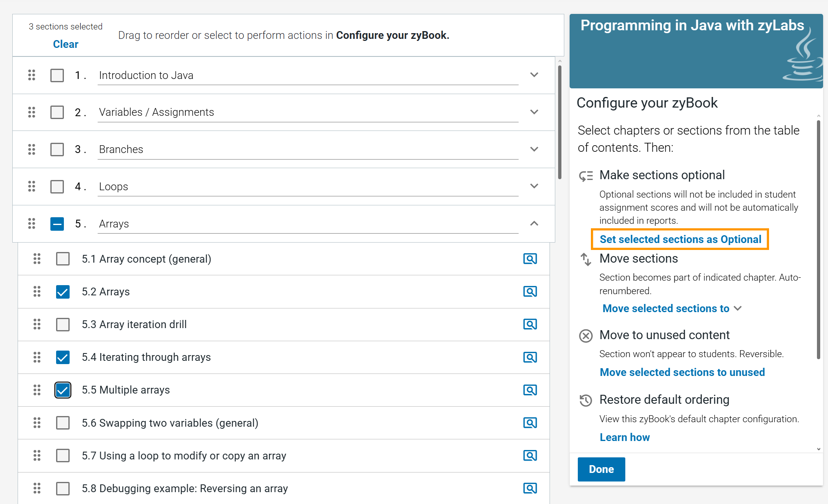The height and width of the screenshot is (504, 828).
Task: Click the Restore default ordering icon
Action: coord(586,400)
